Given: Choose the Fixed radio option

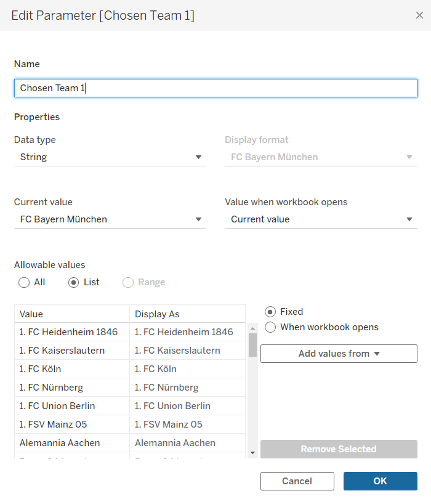Looking at the screenshot, I should pyautogui.click(x=270, y=312).
